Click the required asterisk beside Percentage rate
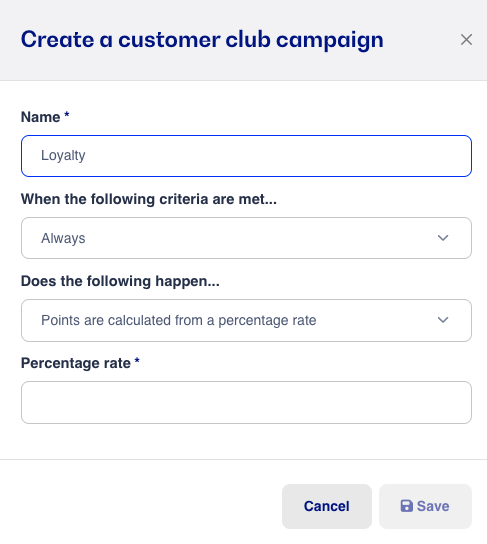 point(137,360)
